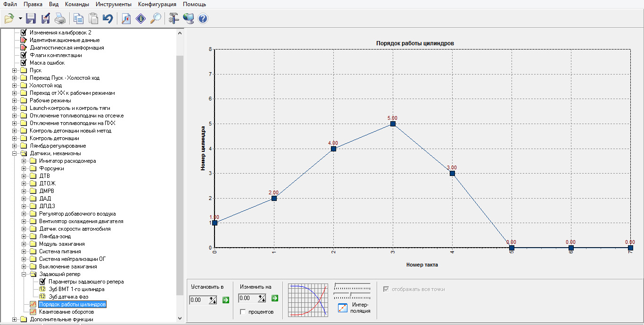Click the Undo arrow icon
The image size is (644, 325).
click(x=108, y=19)
